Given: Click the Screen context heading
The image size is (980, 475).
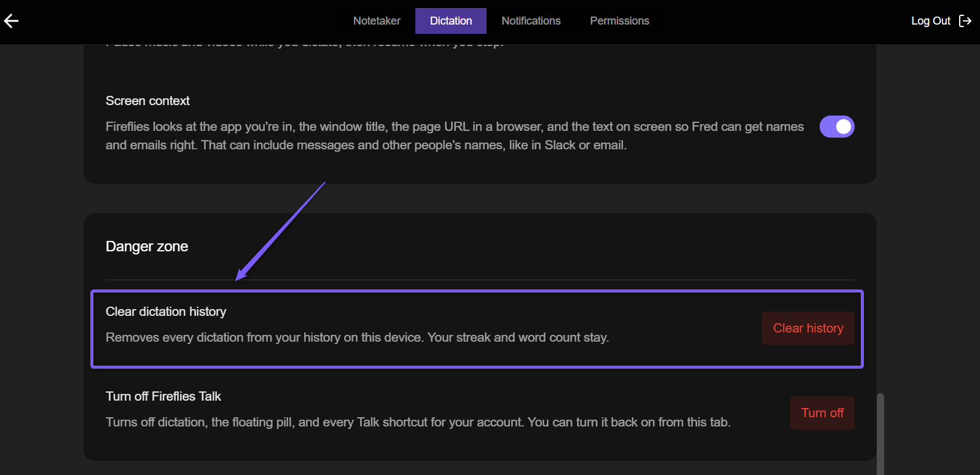Looking at the screenshot, I should (x=147, y=101).
